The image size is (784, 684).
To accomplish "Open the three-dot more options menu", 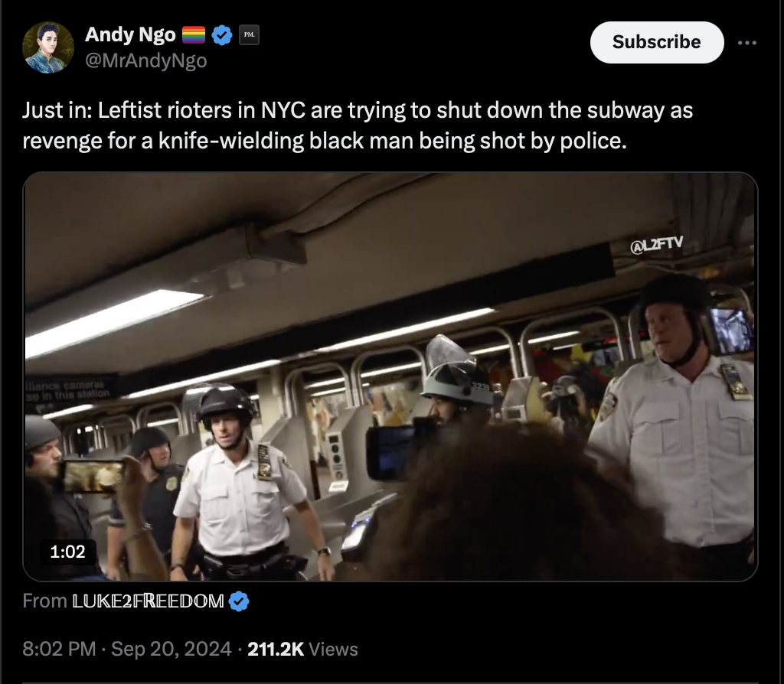I will (747, 43).
